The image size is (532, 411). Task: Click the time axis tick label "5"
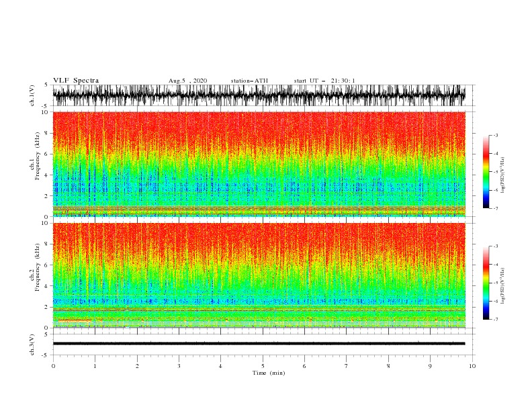[x=263, y=366]
